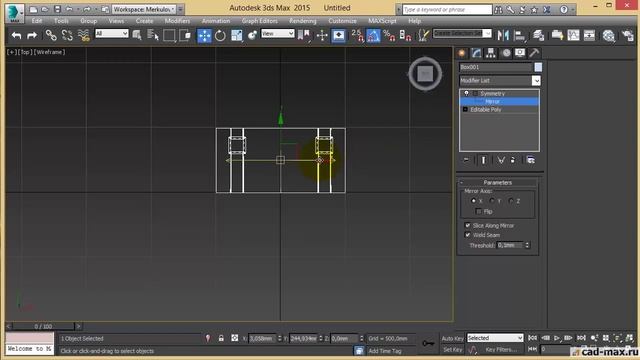Open the Material Editor icon
640x360 pixels.
[609, 36]
